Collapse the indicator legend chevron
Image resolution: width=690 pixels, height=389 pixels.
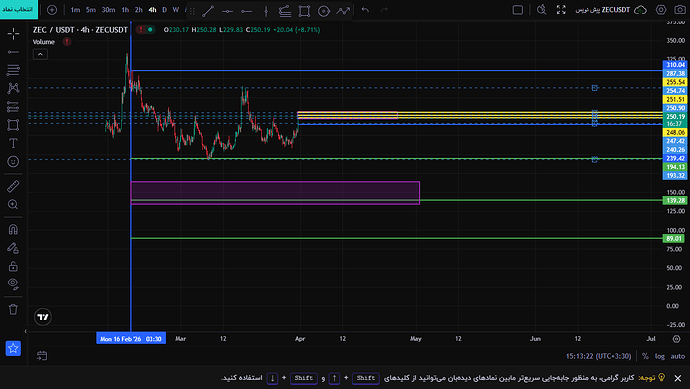tap(40, 54)
